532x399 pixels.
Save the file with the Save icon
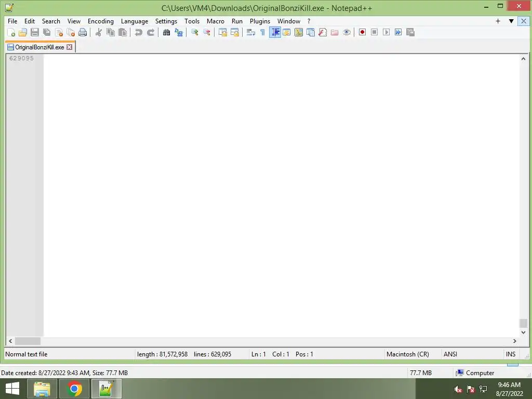35,32
